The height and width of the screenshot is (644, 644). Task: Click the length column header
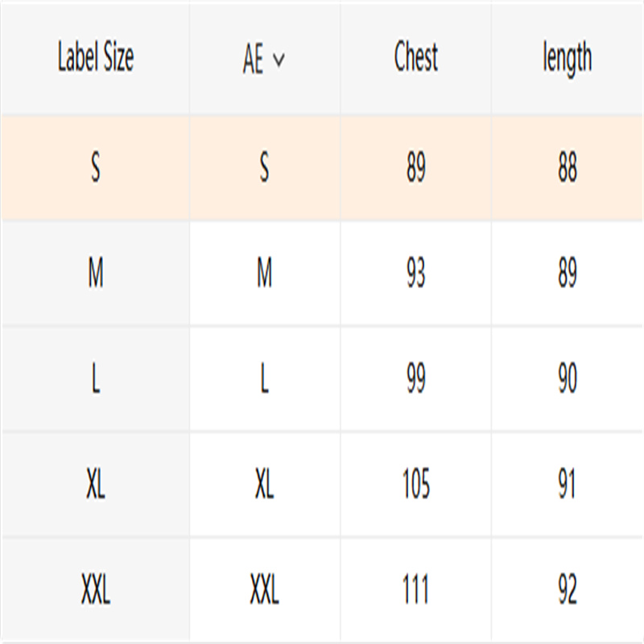[568, 58]
